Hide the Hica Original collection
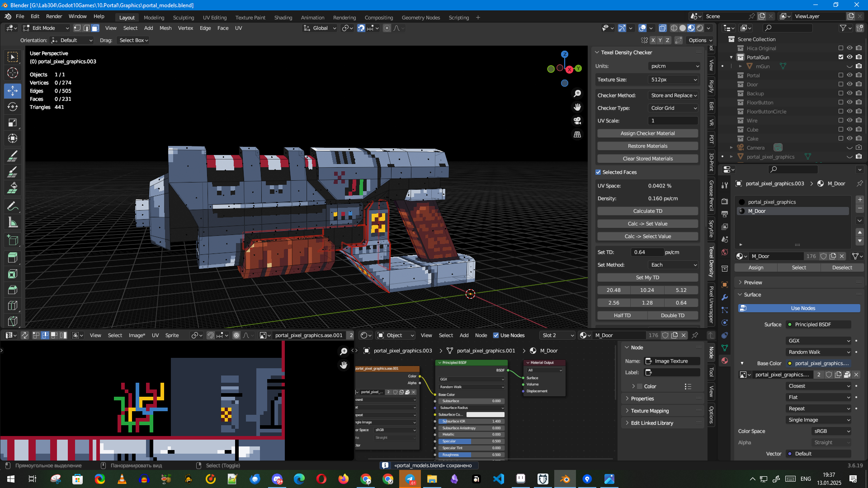The image size is (868, 488). coord(849,48)
